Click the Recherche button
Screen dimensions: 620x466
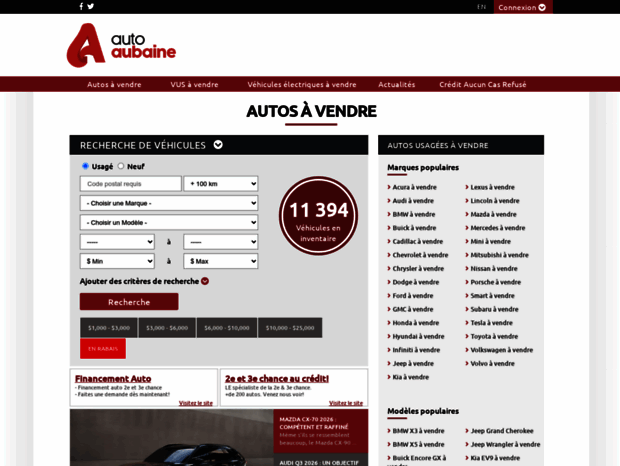129,302
